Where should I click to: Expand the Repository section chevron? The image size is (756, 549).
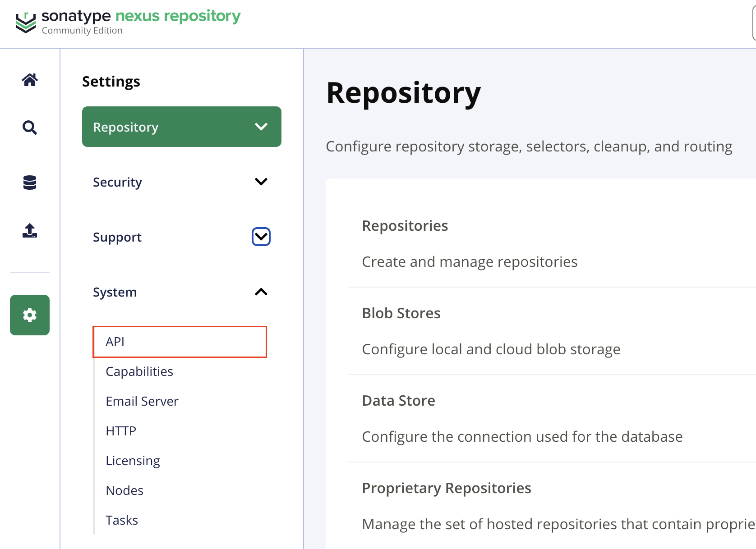coord(261,127)
